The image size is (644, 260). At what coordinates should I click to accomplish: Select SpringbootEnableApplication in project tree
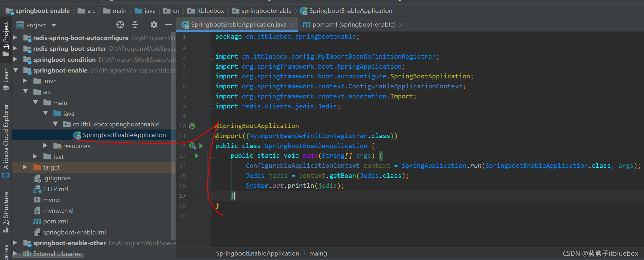pos(94,135)
